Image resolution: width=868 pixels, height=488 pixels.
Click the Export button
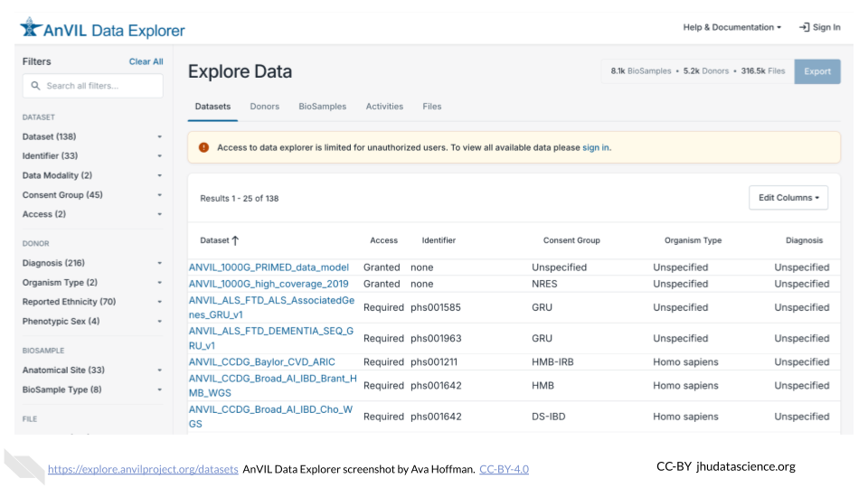pos(817,71)
